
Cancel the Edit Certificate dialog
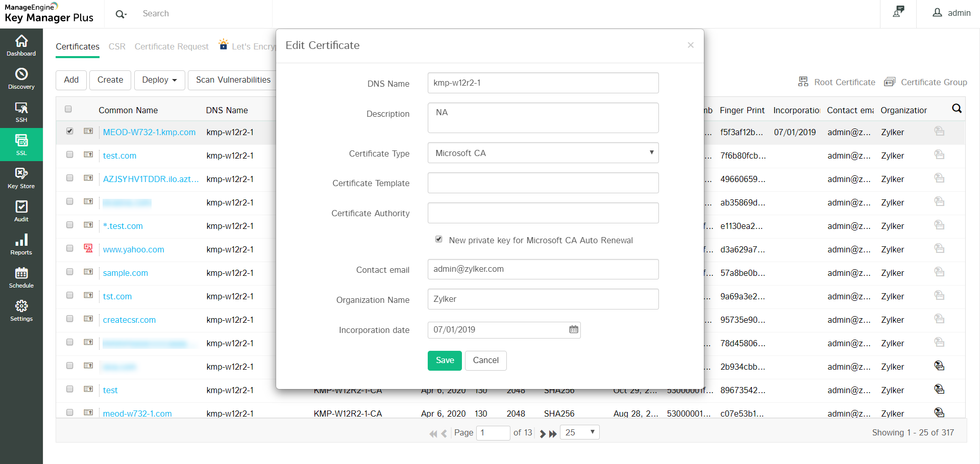[485, 360]
